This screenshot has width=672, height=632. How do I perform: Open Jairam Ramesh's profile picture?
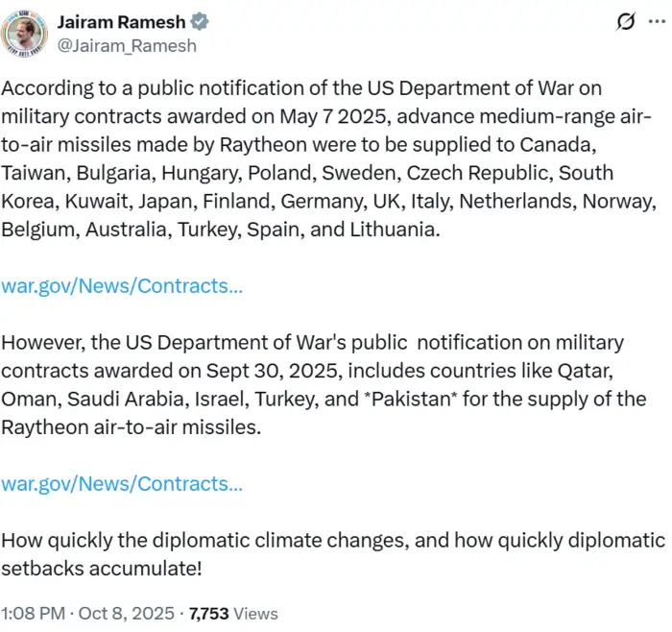(x=24, y=34)
